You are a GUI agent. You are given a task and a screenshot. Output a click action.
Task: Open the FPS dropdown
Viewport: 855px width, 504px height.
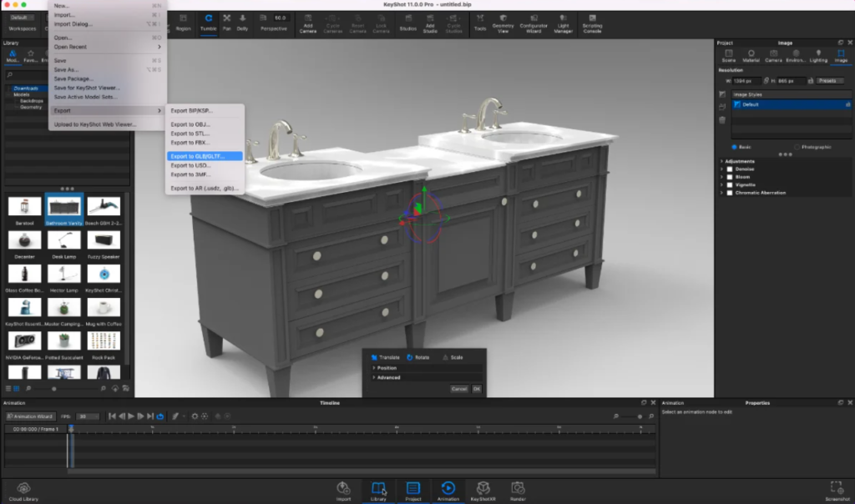[87, 416]
